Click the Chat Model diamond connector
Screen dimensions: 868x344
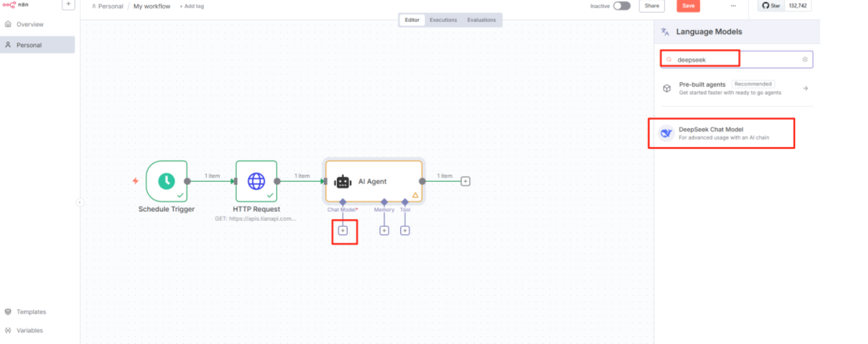click(x=342, y=202)
